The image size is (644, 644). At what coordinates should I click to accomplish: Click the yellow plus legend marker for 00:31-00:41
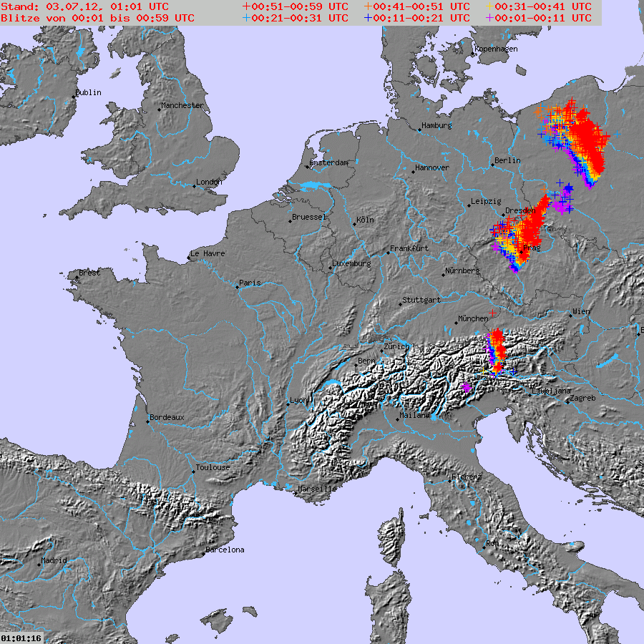tap(489, 6)
